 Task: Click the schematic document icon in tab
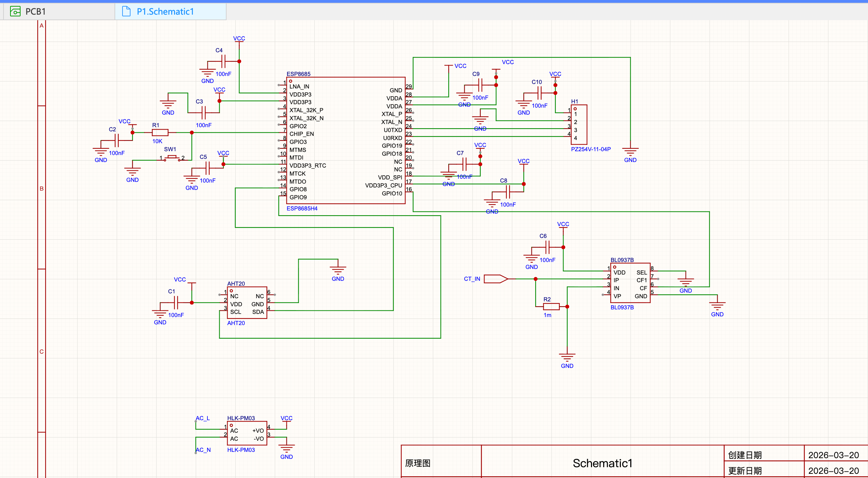(x=126, y=11)
